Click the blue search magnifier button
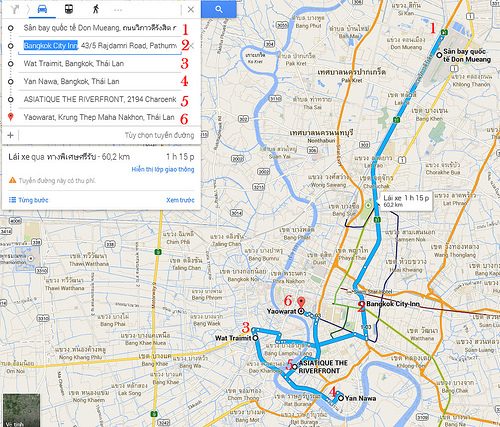Image resolution: width=500 pixels, height=427 pixels. [x=219, y=9]
